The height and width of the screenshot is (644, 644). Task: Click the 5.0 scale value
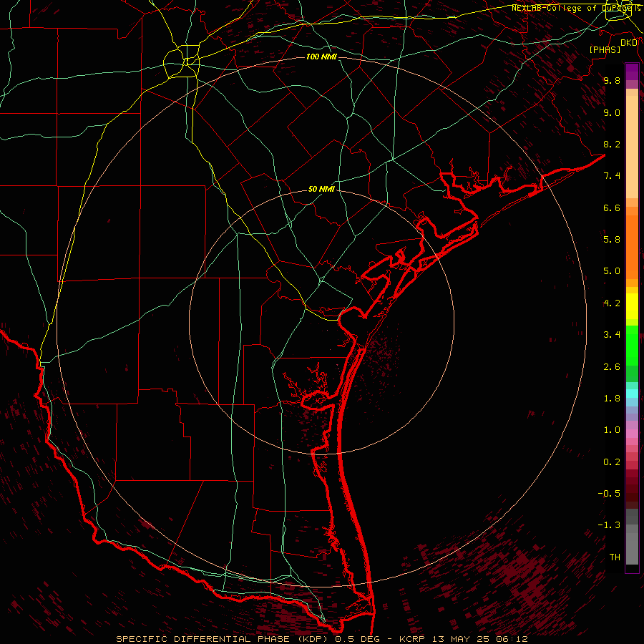612,271
